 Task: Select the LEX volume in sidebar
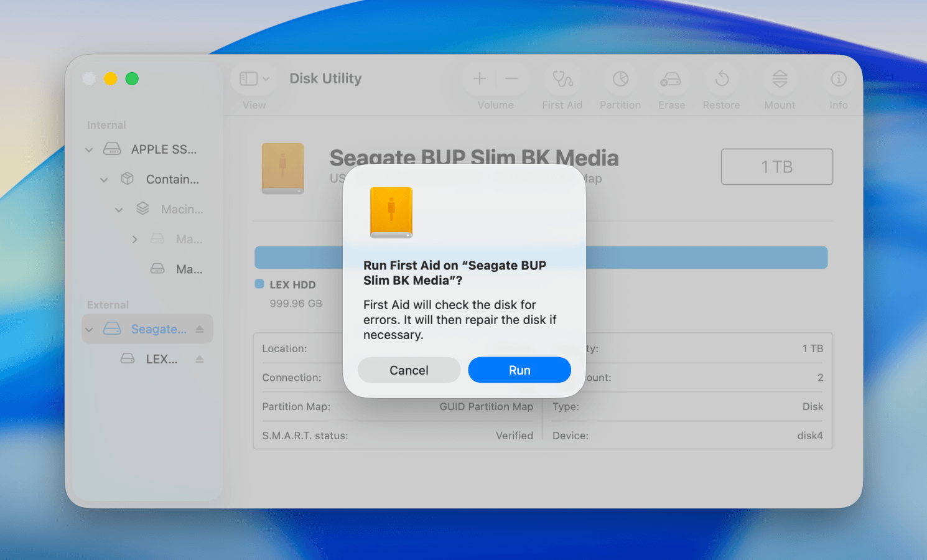coord(162,359)
